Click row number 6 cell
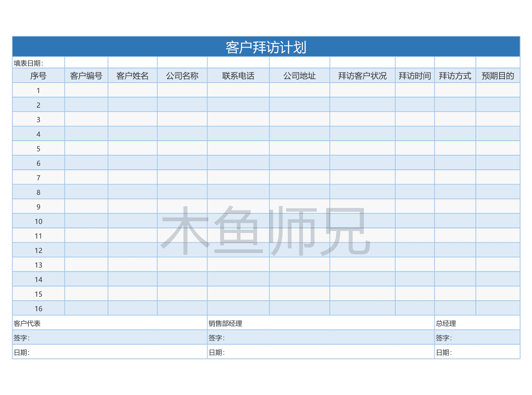Image resolution: width=532 pixels, height=395 pixels. coord(38,163)
